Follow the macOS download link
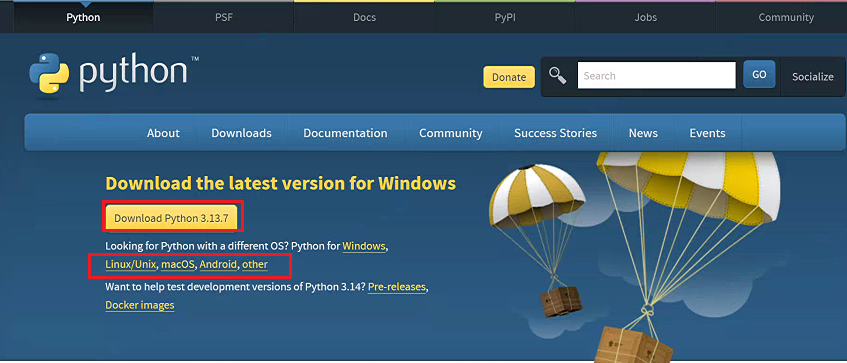This screenshot has height=363, width=847. 178,265
